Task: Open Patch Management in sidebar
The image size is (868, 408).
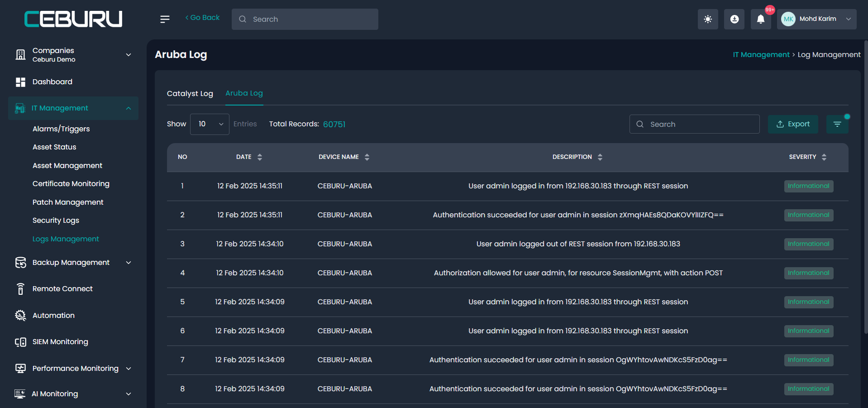Action: [x=68, y=202]
